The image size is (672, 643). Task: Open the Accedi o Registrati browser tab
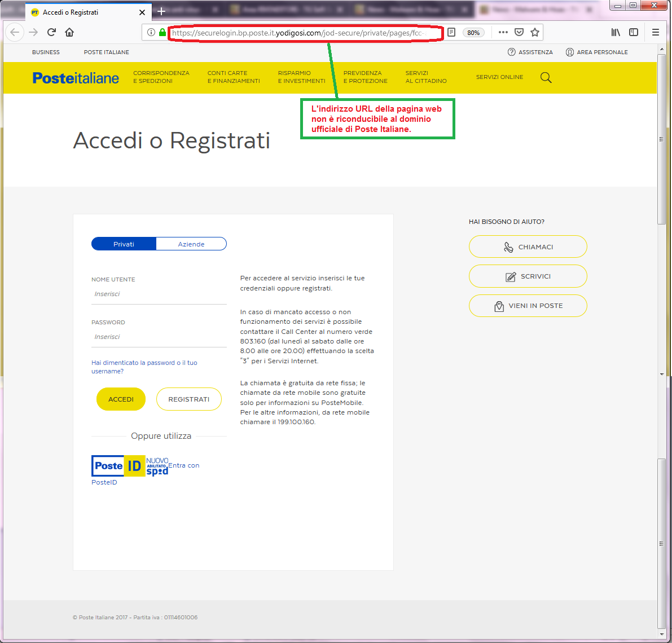[x=88, y=12]
